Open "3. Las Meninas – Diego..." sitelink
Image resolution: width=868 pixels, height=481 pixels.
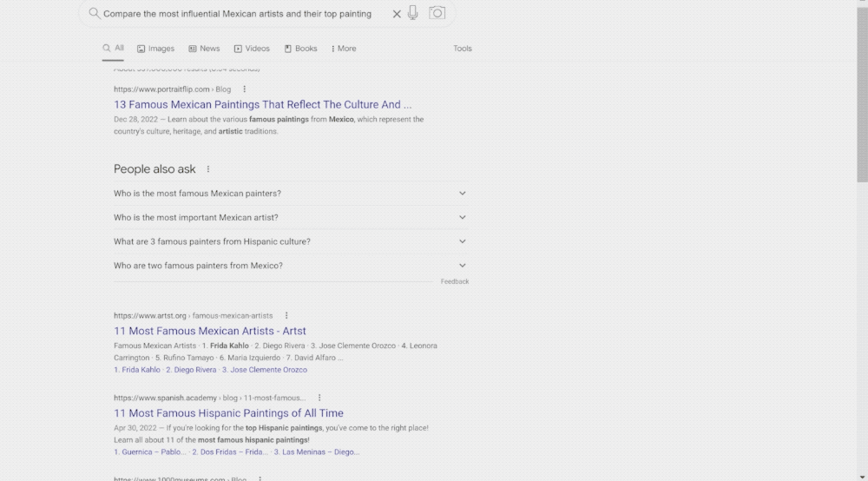point(317,452)
